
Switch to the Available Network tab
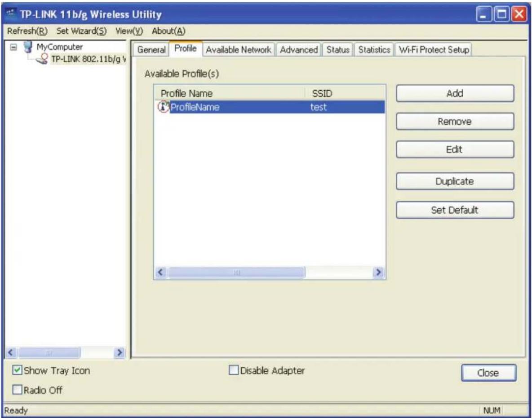[239, 50]
